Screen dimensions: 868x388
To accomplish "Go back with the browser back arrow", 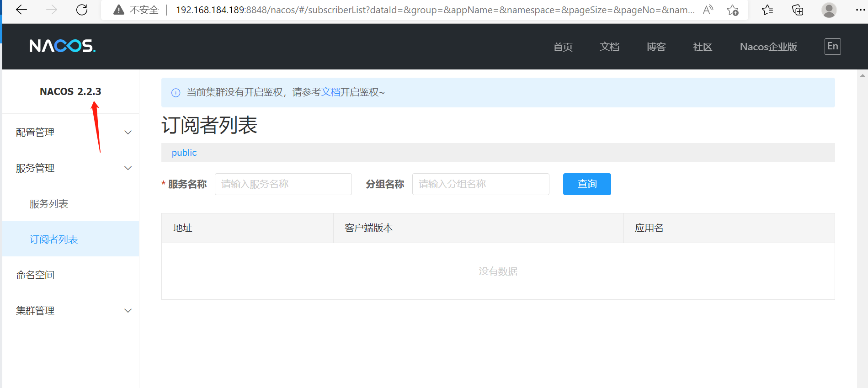I will click(x=21, y=10).
